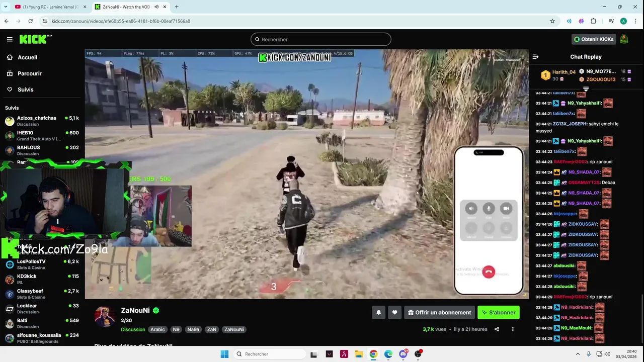Screen dimensions: 644x362
Task: Open followed channel LosPollosTV
Action: pos(42,264)
